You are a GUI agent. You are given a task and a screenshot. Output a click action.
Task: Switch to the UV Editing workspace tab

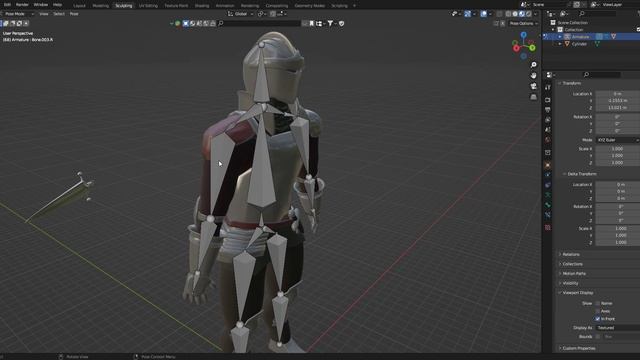point(148,6)
